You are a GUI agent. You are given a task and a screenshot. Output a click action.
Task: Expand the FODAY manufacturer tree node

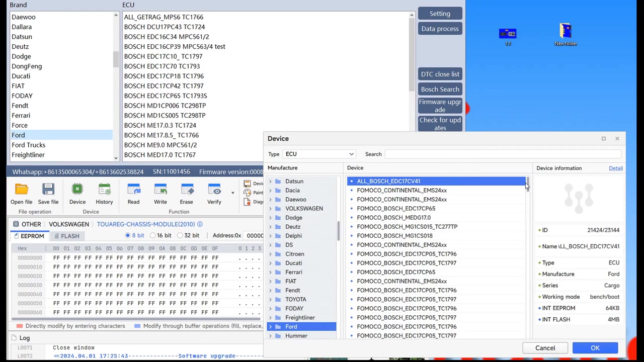tap(271, 309)
